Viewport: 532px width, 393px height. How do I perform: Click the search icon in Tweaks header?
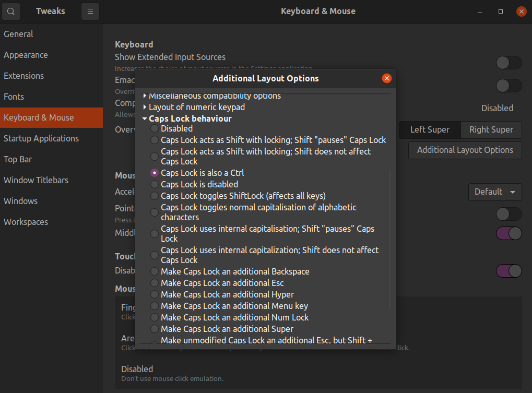click(x=11, y=11)
